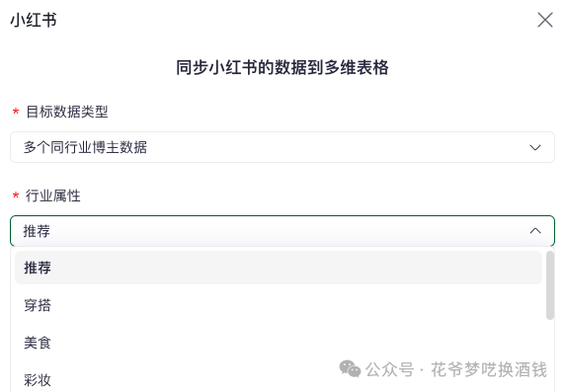Click the scrollbar track below the thumb

pos(550,354)
